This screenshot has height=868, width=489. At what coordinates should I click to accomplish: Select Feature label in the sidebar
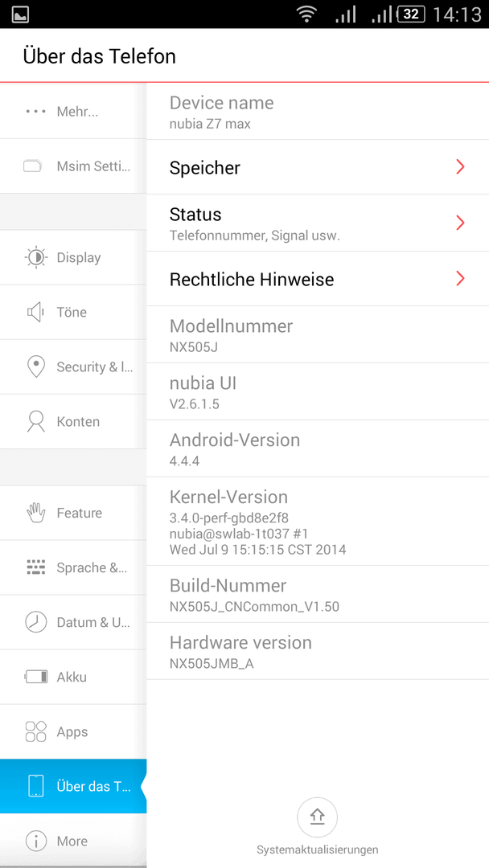click(79, 513)
